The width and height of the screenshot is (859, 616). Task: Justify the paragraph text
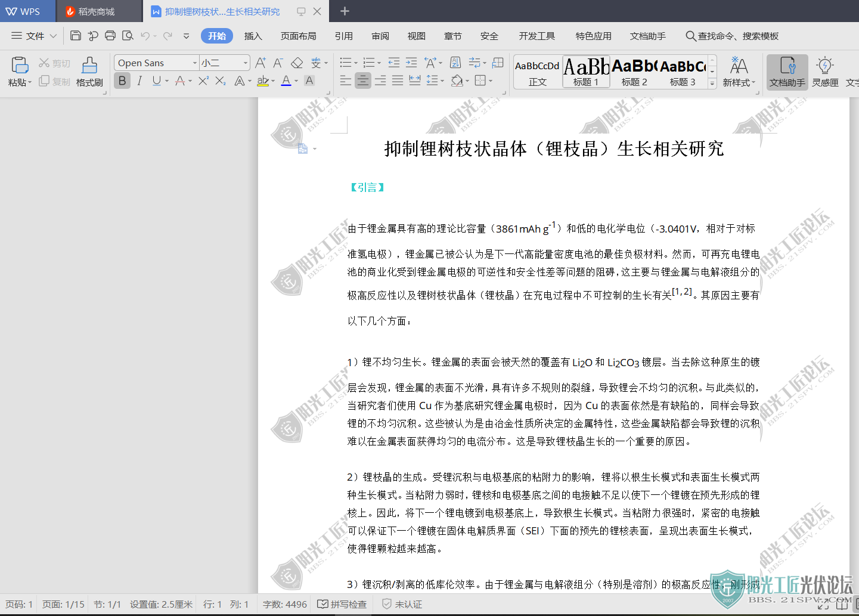[398, 81]
